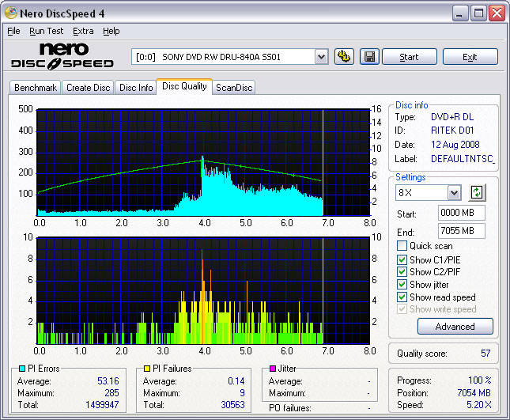Select the Disc Quality tab
510x420 pixels.
[184, 86]
